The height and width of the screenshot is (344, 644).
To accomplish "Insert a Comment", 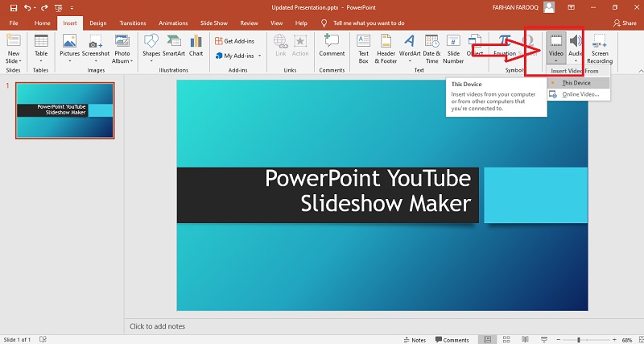I will click(x=332, y=45).
